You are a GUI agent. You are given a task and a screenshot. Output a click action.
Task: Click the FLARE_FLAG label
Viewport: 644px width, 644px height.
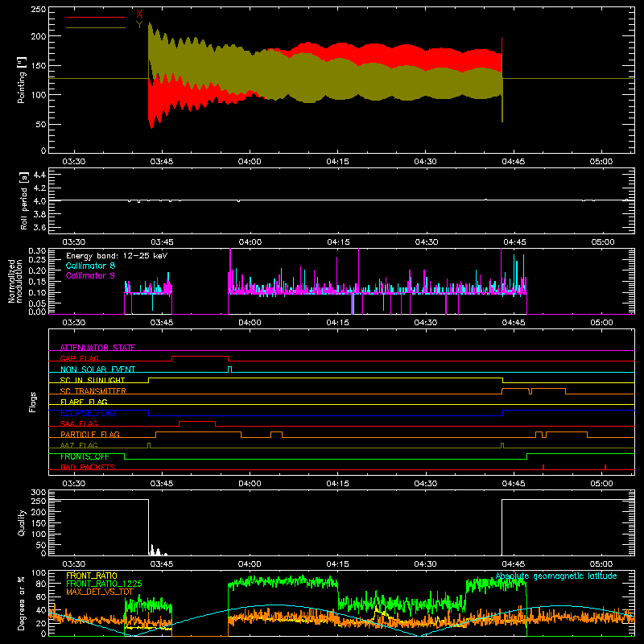pos(84,402)
